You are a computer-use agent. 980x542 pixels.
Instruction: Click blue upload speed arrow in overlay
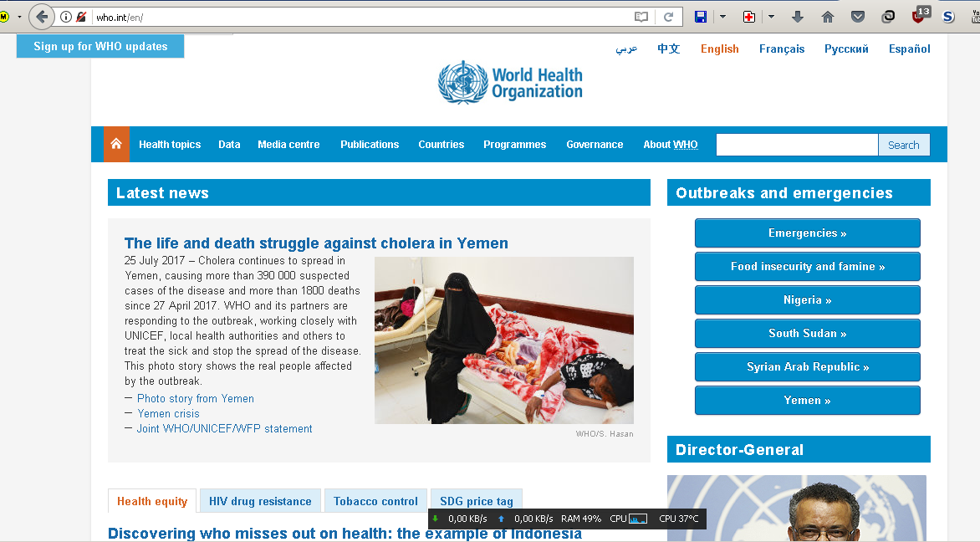click(x=501, y=519)
